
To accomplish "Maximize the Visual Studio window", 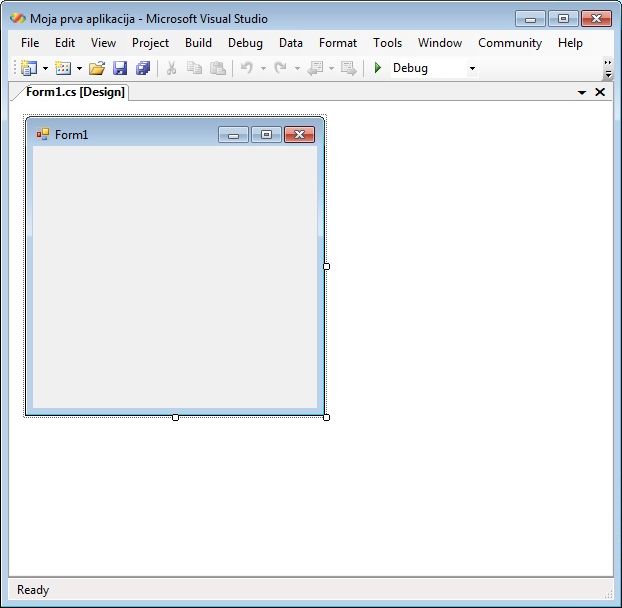I will (x=563, y=19).
